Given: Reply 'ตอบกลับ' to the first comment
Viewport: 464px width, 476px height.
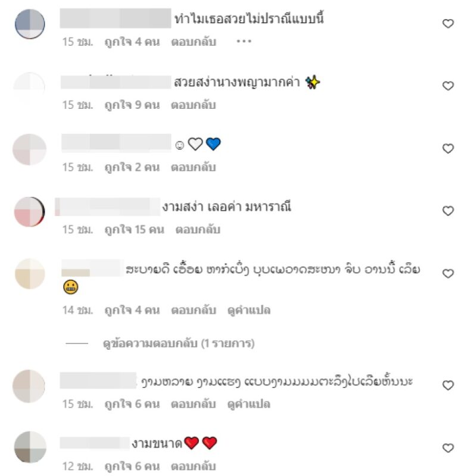Looking at the screenshot, I should [194, 42].
